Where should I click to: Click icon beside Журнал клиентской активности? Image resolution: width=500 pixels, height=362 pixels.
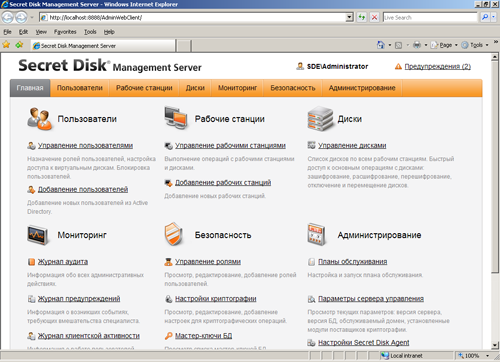(x=31, y=336)
